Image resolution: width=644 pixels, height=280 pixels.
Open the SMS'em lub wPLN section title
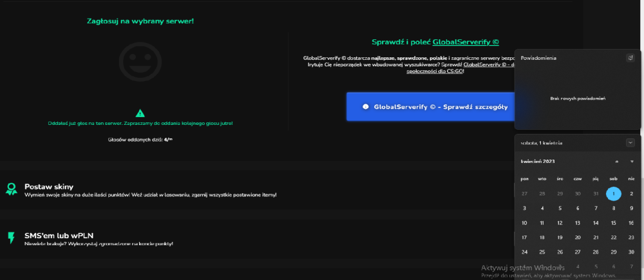(59, 236)
